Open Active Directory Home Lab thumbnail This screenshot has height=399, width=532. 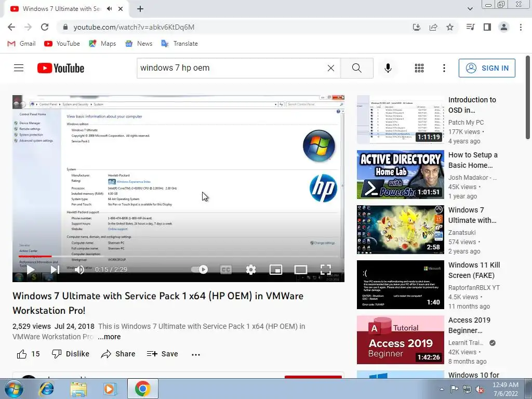[x=401, y=175]
